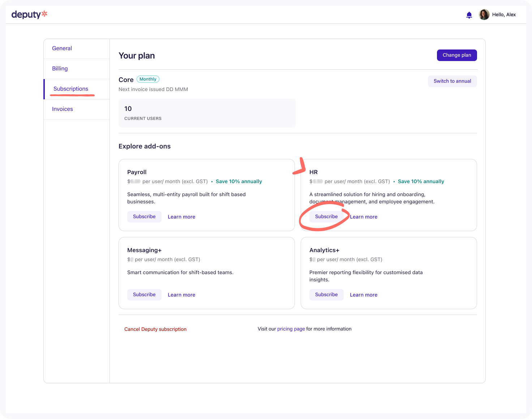Subscribe to the Messaging+ add-on
This screenshot has height=419, width=532.
(144, 295)
